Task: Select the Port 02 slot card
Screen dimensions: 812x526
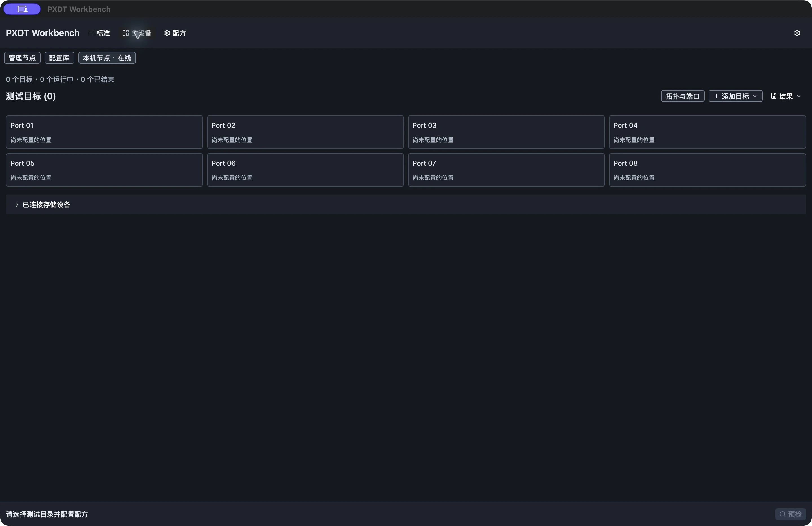Action: click(305, 132)
